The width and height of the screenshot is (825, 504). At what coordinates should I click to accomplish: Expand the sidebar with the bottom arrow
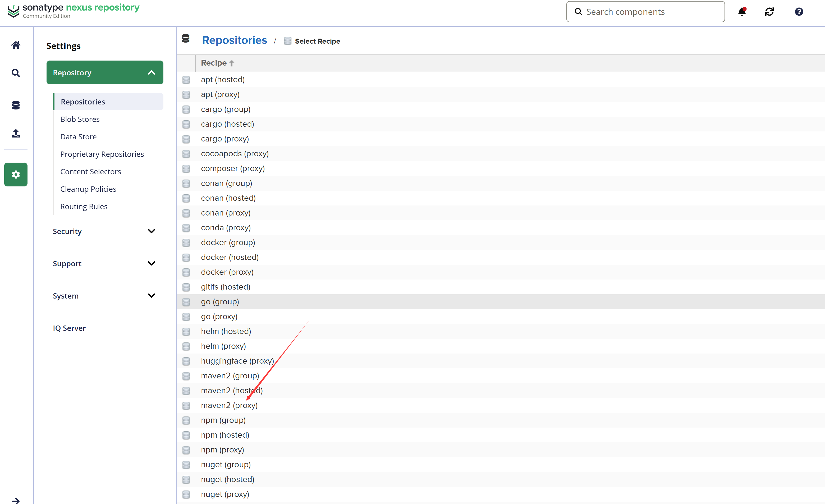pyautogui.click(x=16, y=500)
